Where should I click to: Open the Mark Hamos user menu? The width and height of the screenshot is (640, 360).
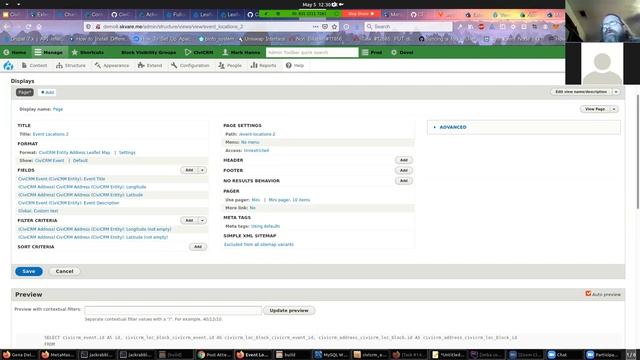pos(241,52)
